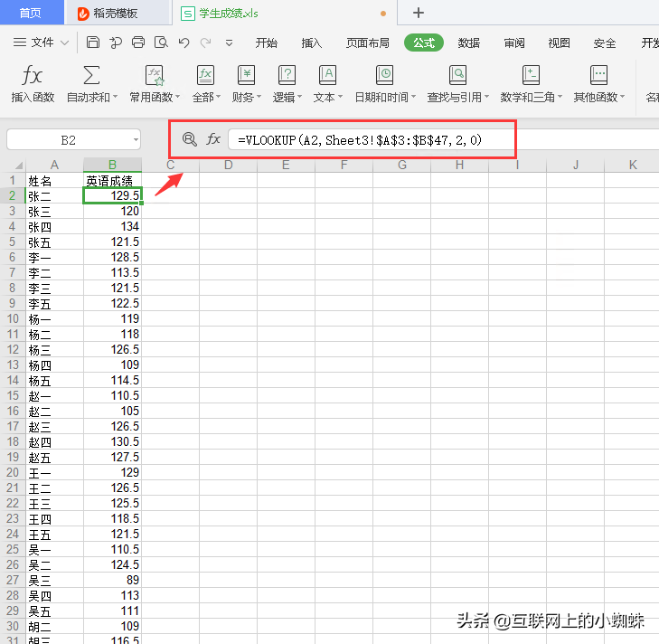Select the cell containing 吴五
The height and width of the screenshot is (644, 659).
coord(54,611)
